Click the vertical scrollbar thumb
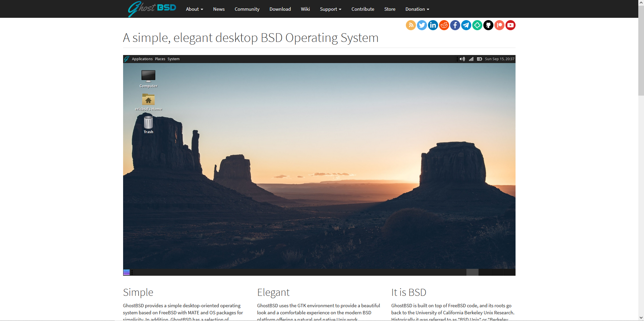Screen dimensions: 644x321 click(641, 51)
